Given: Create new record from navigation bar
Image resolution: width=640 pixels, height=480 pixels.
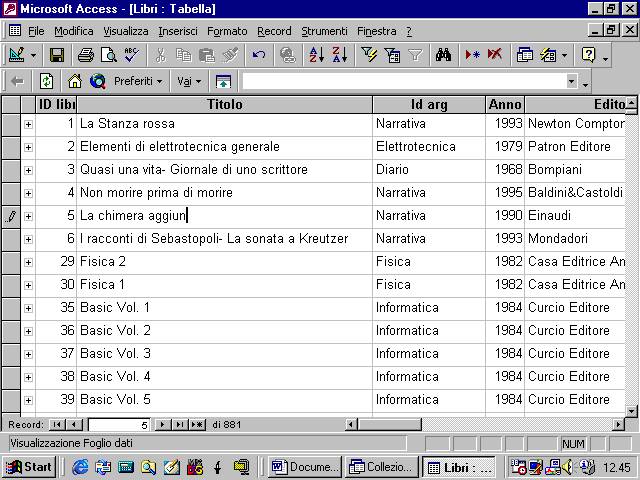Looking at the screenshot, I should click(x=197, y=424).
